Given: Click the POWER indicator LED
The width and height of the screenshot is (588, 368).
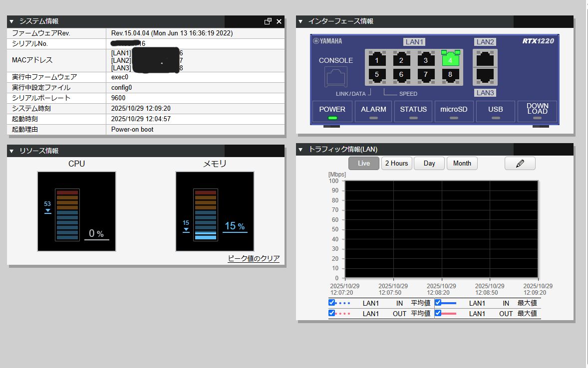Looking at the screenshot, I should click(x=332, y=118).
